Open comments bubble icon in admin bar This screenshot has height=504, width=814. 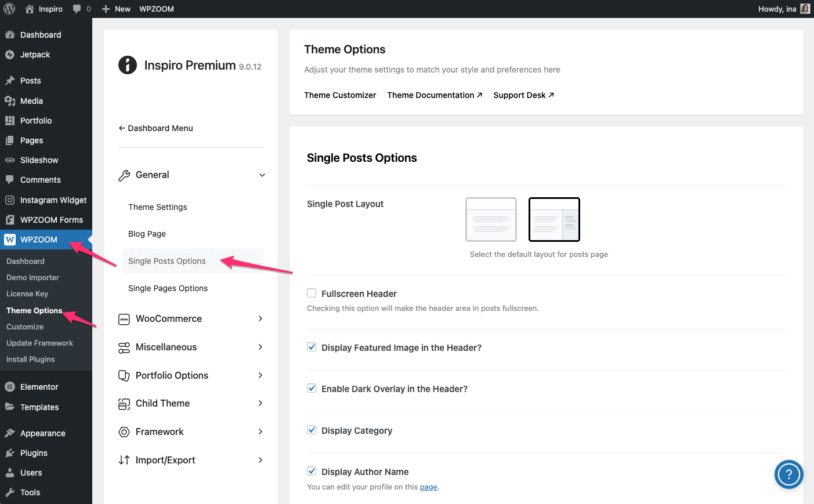(x=77, y=9)
